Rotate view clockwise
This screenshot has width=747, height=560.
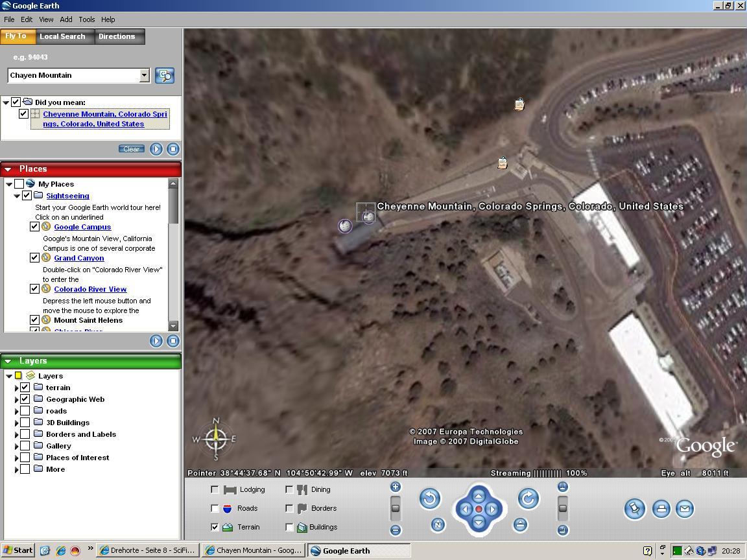[x=528, y=498]
